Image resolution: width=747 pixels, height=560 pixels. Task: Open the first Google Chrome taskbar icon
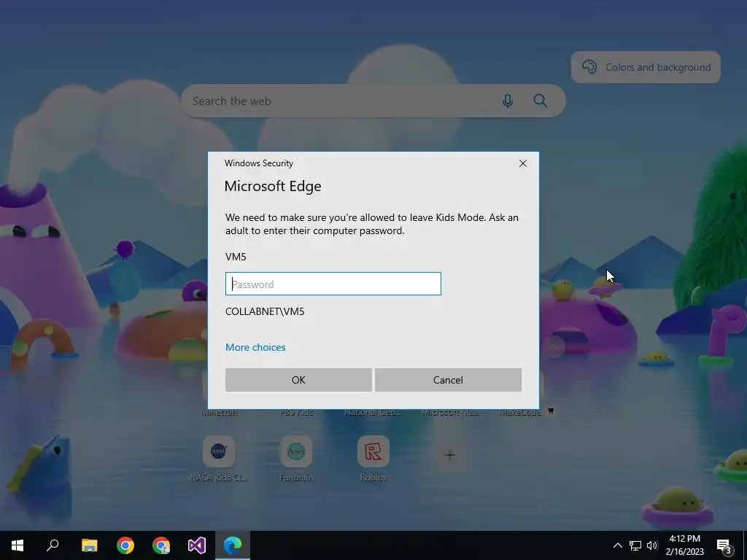click(x=125, y=545)
